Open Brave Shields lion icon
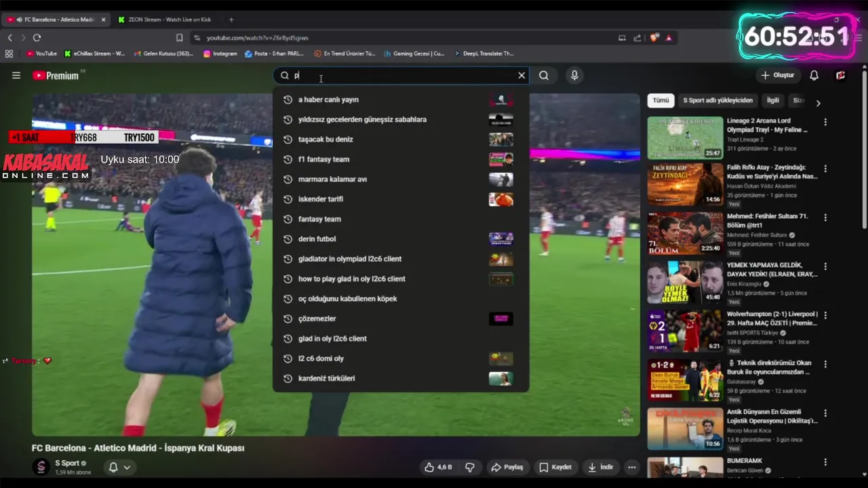The height and width of the screenshot is (488, 868). tap(654, 38)
